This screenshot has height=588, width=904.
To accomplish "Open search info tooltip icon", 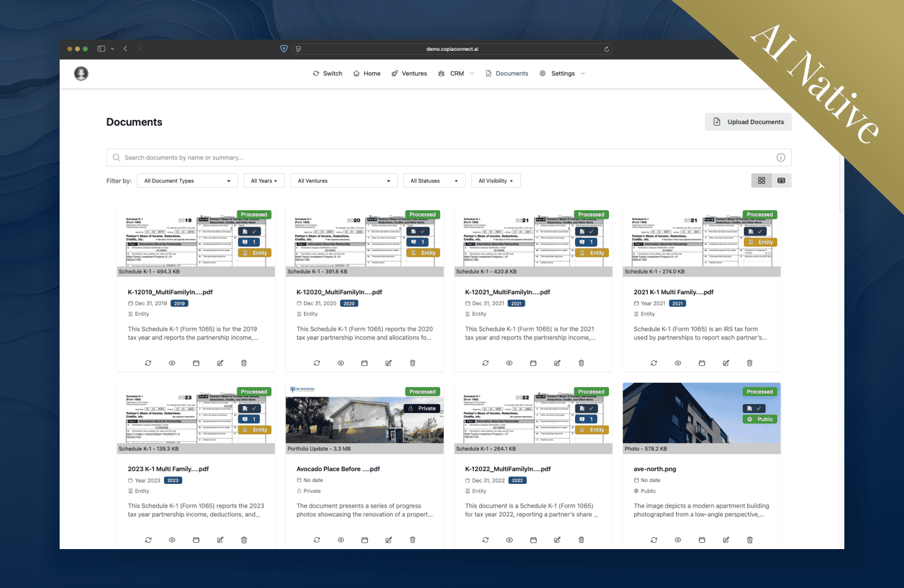I will coord(781,158).
